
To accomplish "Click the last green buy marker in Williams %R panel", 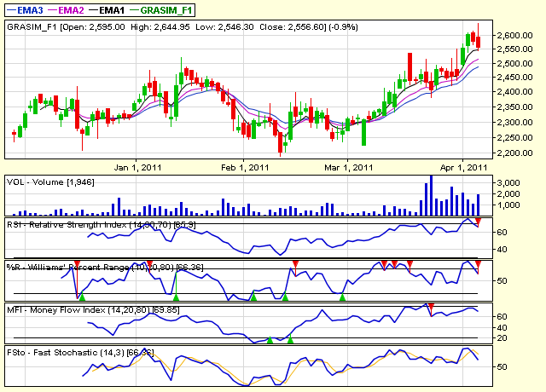I will click(x=342, y=297).
